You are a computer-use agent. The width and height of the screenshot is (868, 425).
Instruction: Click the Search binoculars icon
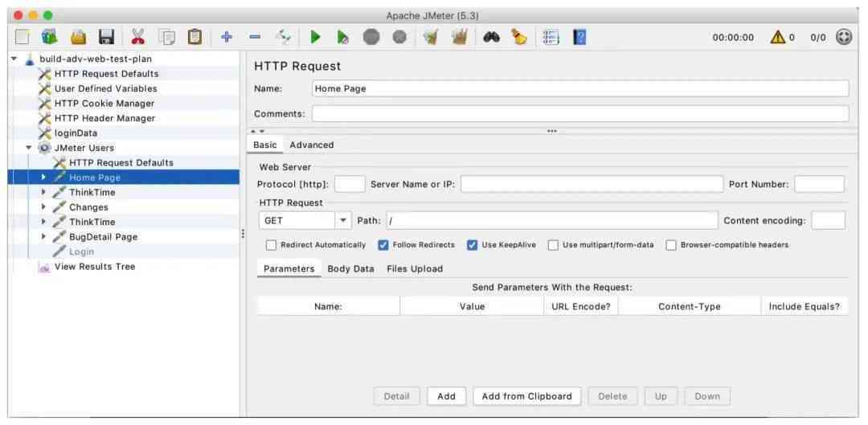(x=492, y=37)
